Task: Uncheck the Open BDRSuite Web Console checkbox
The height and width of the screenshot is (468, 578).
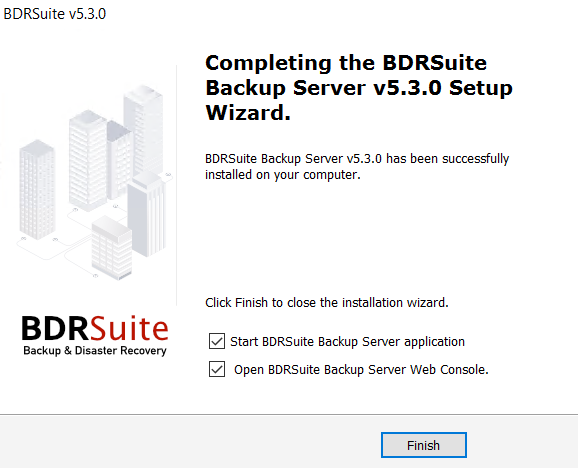Action: [217, 369]
